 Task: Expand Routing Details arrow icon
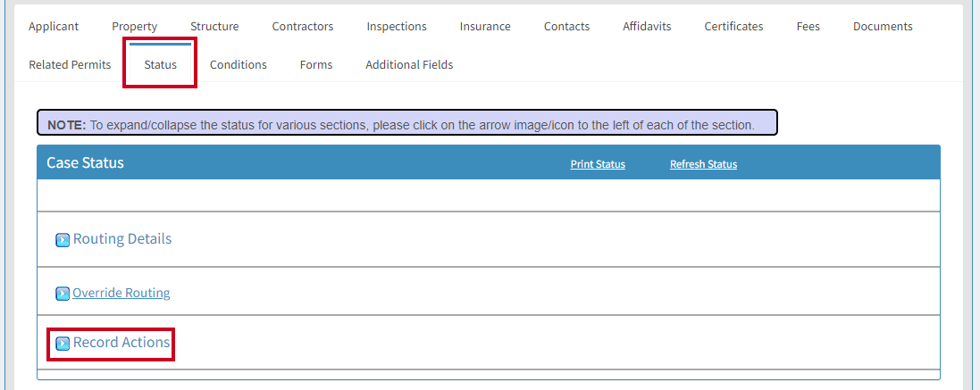tap(63, 240)
